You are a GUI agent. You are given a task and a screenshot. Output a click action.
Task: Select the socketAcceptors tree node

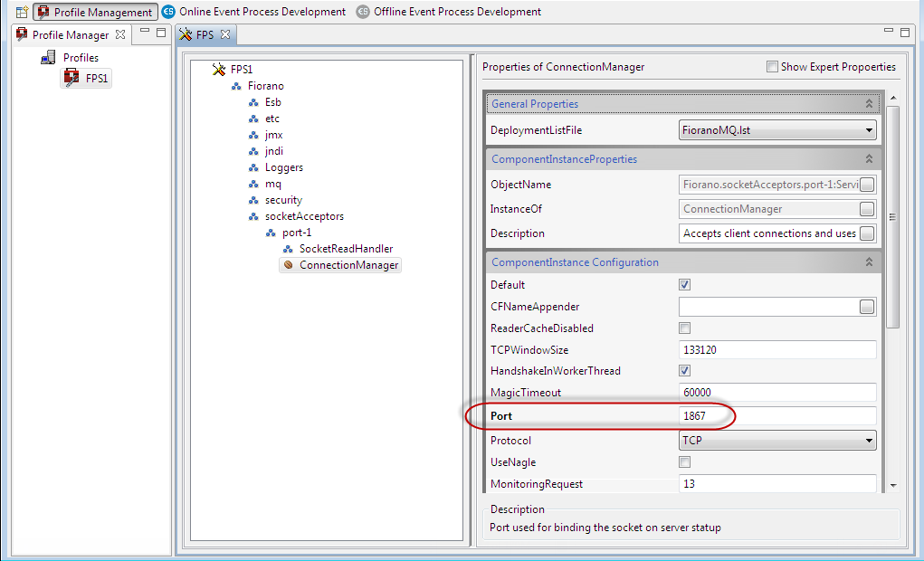tap(303, 216)
